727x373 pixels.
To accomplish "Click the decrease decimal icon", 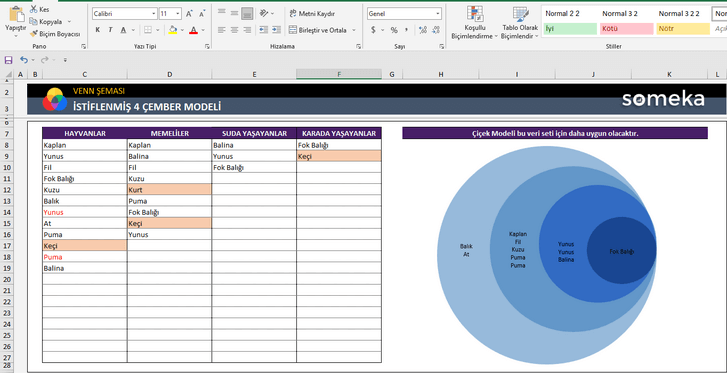I will pyautogui.click(x=436, y=30).
